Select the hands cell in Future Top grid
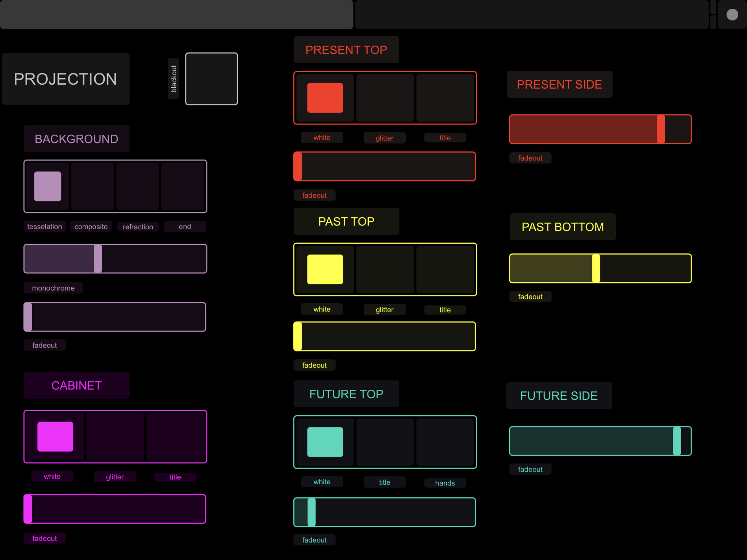This screenshot has width=747, height=560. tap(445, 442)
